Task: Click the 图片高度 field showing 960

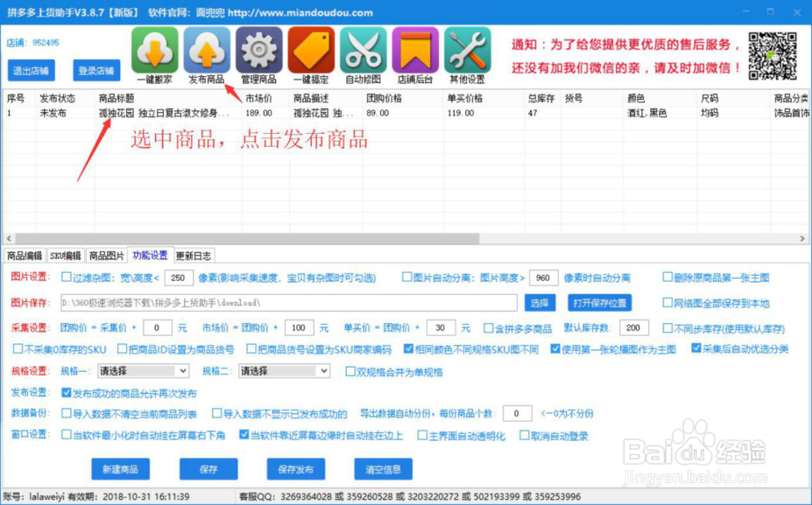Action: tap(543, 278)
